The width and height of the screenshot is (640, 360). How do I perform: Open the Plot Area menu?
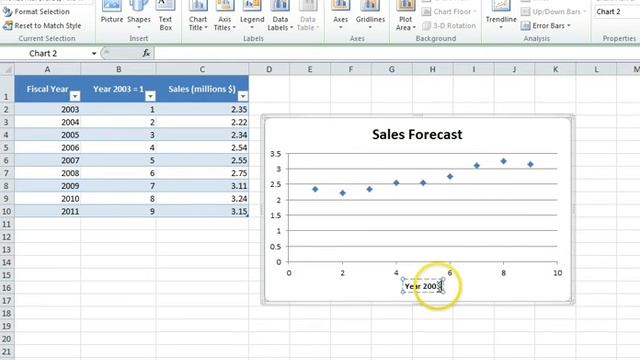pyautogui.click(x=405, y=16)
